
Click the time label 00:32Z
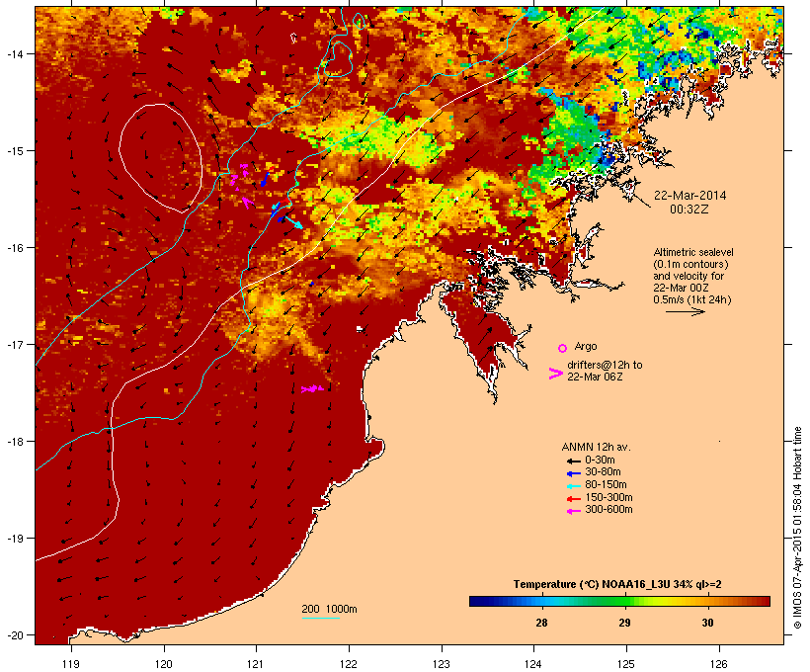(x=689, y=210)
